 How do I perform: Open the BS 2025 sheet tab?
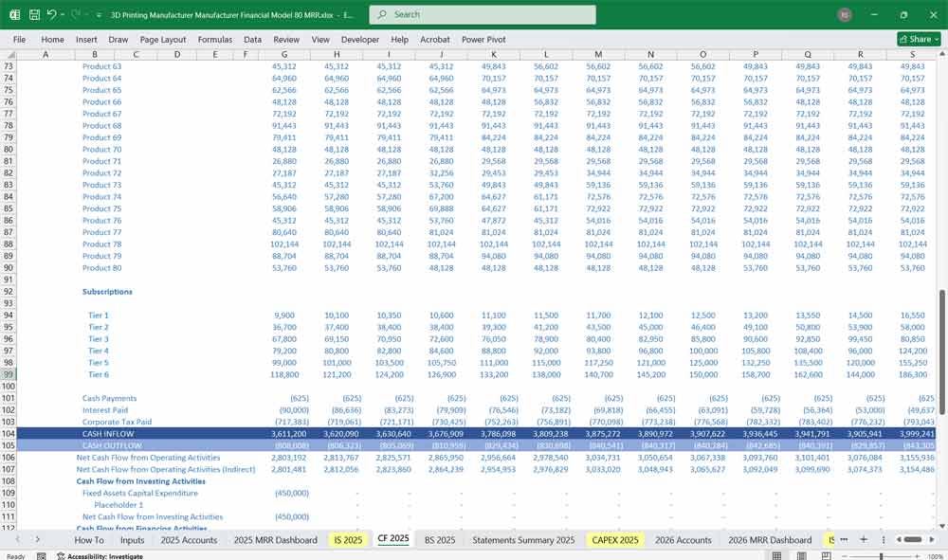point(440,540)
